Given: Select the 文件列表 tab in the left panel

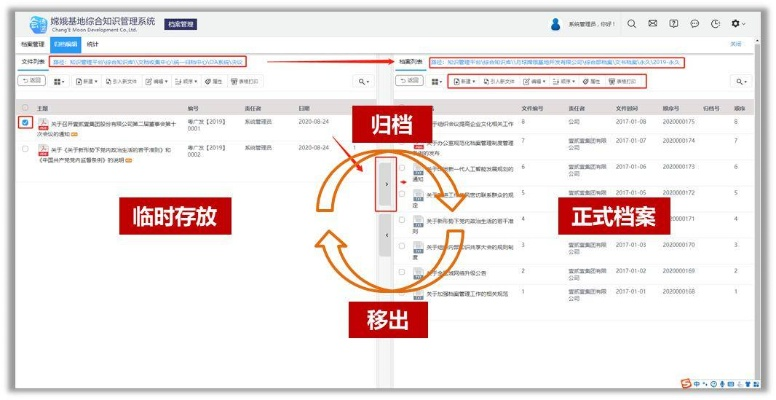Looking at the screenshot, I should [33, 62].
